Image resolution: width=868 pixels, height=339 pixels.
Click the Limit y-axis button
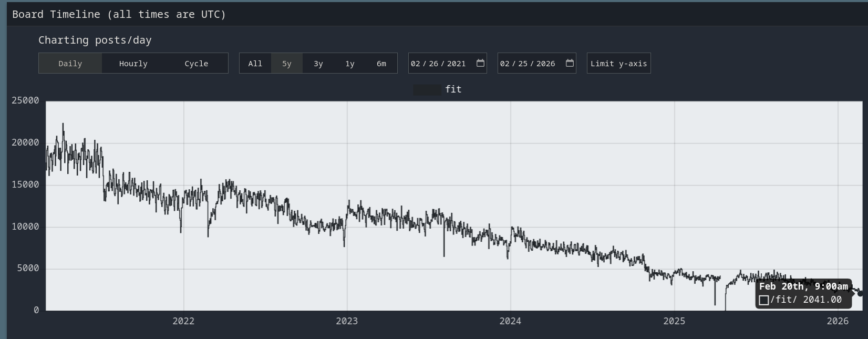(619, 64)
